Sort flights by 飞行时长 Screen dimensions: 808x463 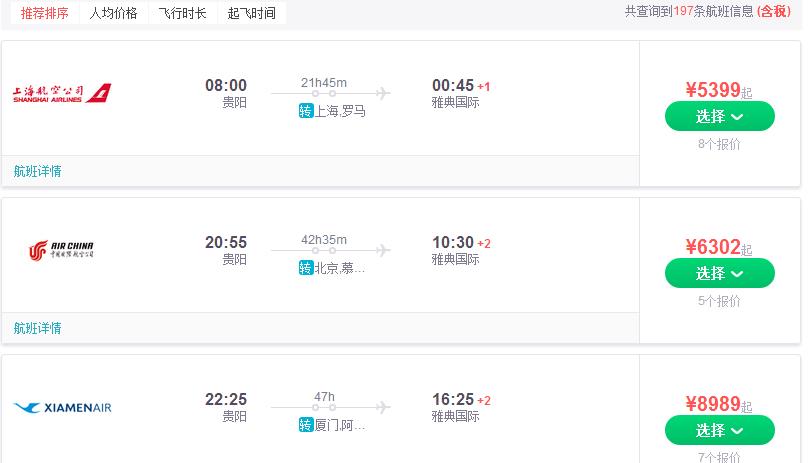click(183, 13)
